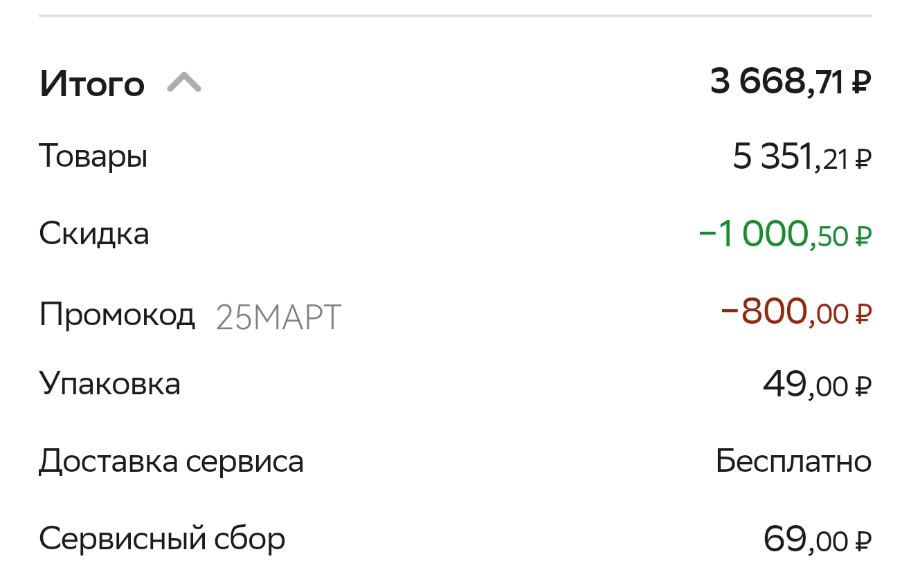Click the ruble sign in Сервисный сбор row

(x=863, y=542)
